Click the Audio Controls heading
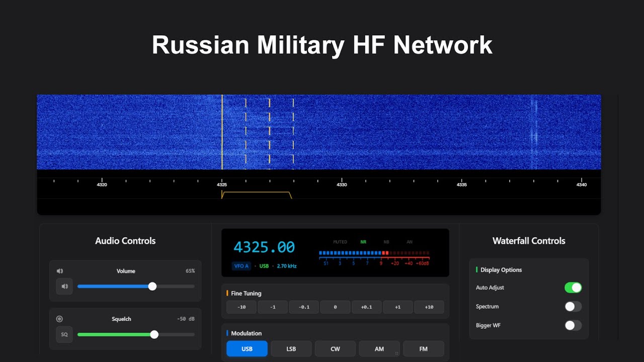The image size is (644, 362). tap(125, 241)
